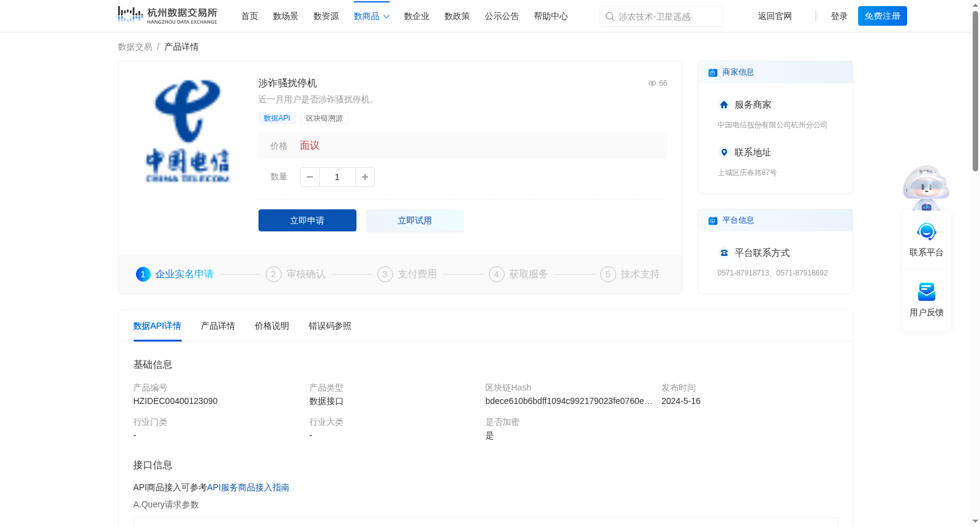This screenshot has width=980, height=527.
Task: Click the 数据API tag
Action: tap(277, 118)
